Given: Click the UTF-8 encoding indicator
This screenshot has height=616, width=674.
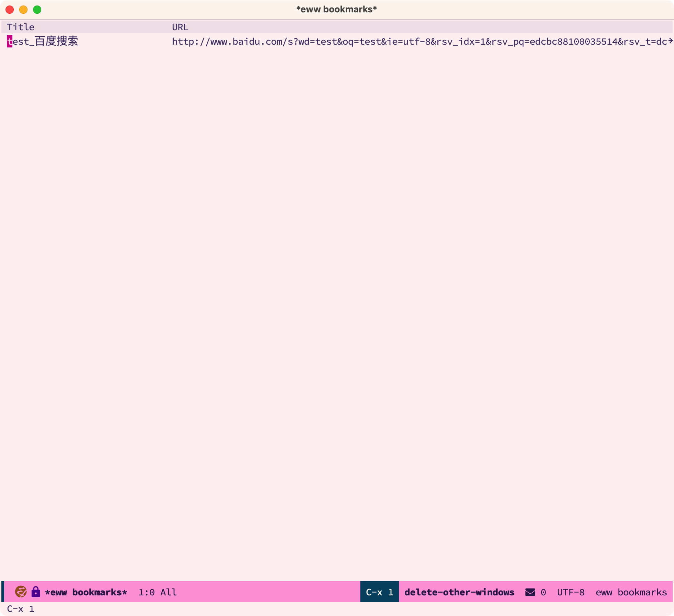Looking at the screenshot, I should pos(571,592).
